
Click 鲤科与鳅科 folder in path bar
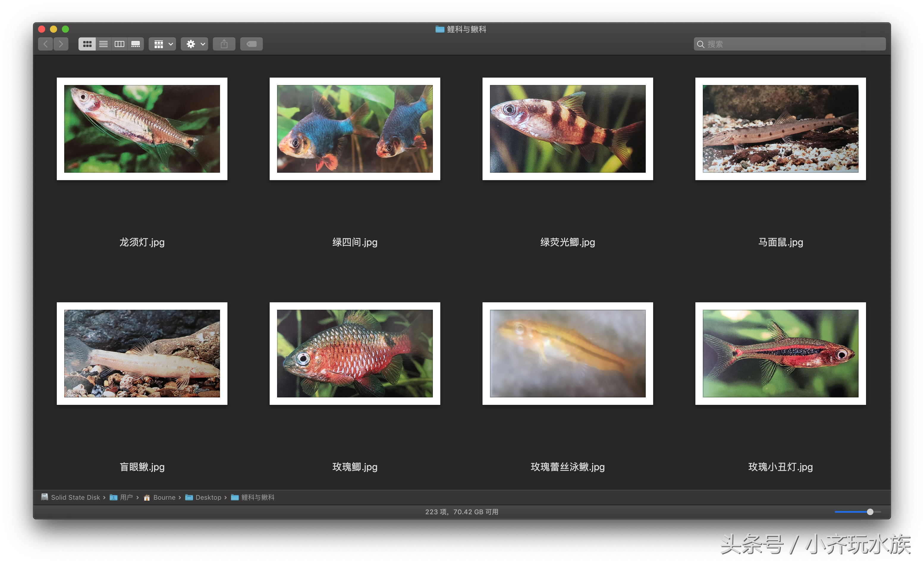click(253, 497)
